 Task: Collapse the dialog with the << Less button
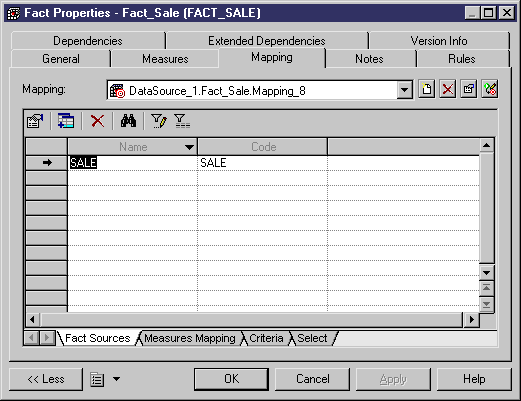46,379
